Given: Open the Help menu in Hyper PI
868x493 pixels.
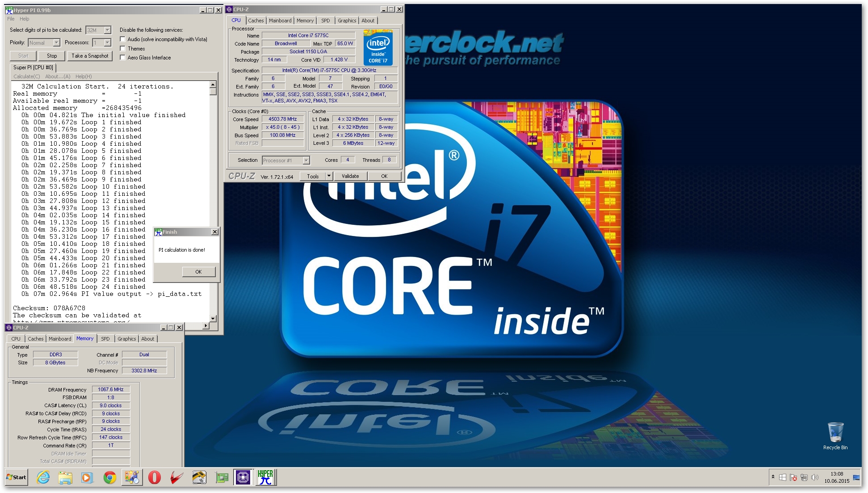Looking at the screenshot, I should pos(25,19).
